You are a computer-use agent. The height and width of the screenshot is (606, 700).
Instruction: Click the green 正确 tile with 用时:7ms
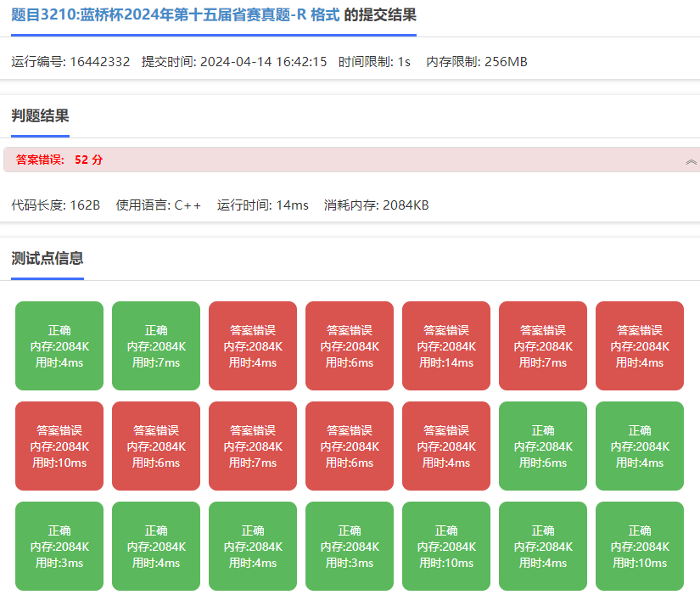point(156,345)
